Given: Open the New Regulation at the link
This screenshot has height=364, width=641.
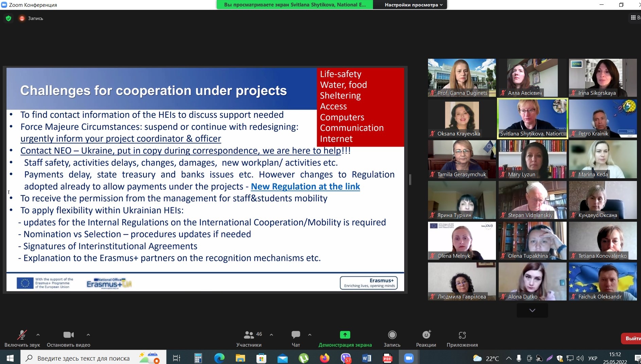Looking at the screenshot, I should click(x=305, y=186).
